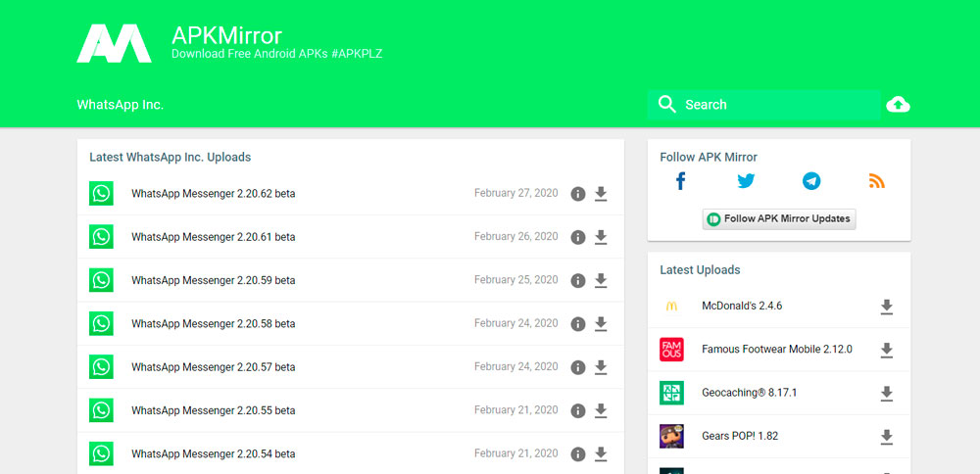Click the search magnifier icon

coord(666,104)
